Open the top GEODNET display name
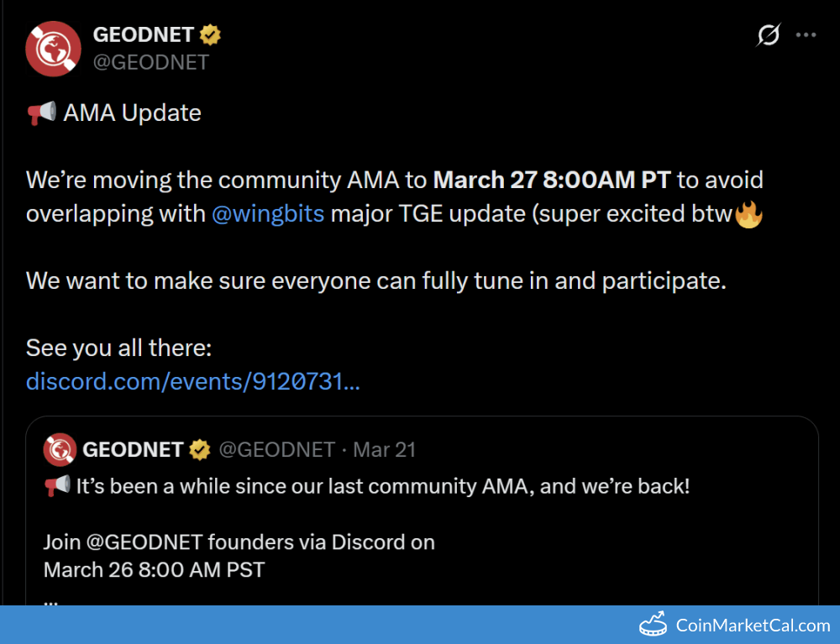This screenshot has width=840, height=644. [x=144, y=34]
